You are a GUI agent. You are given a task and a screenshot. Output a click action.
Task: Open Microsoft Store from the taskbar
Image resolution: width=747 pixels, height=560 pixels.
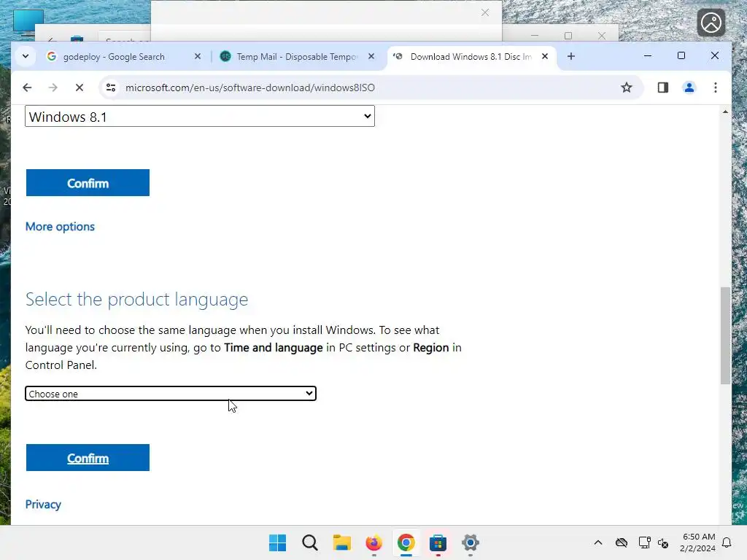[x=438, y=542]
